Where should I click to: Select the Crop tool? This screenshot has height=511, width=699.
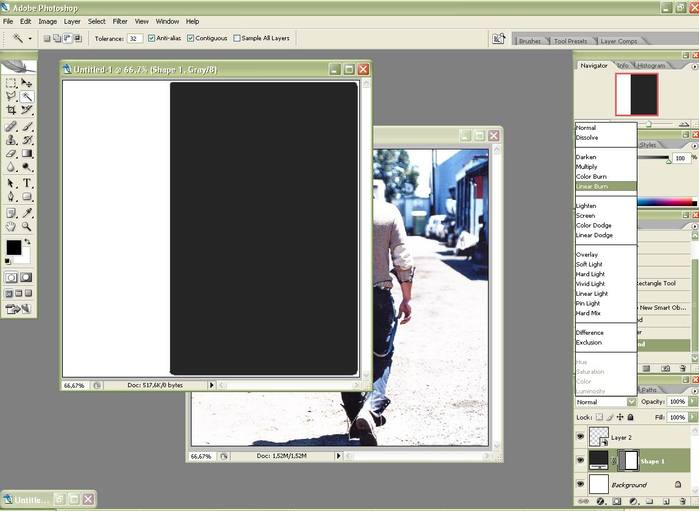(11, 110)
